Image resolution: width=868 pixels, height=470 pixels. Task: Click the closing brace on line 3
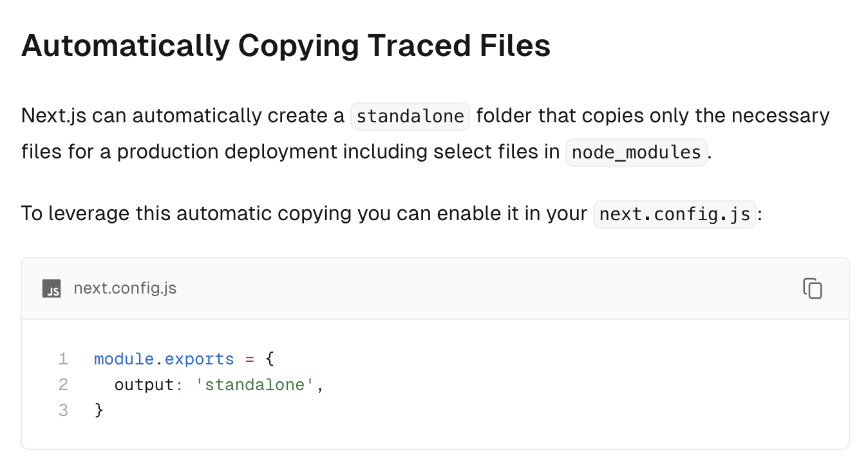click(99, 410)
